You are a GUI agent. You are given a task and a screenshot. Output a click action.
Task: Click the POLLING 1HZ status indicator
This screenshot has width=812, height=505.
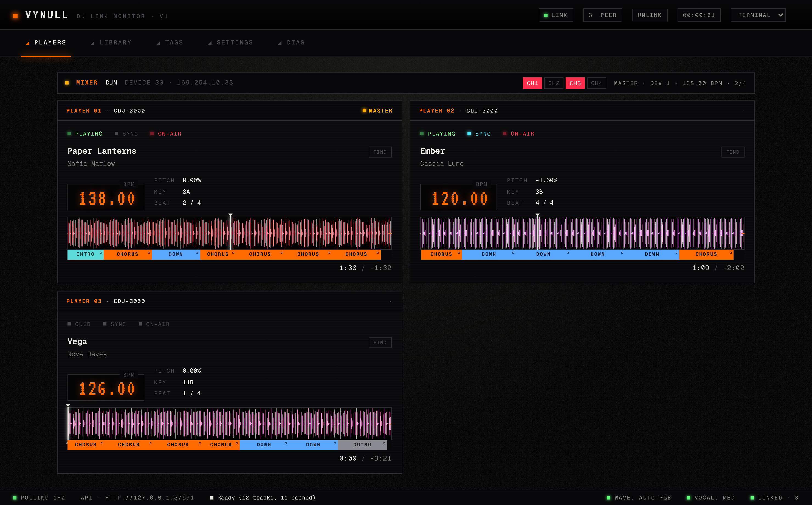point(39,498)
